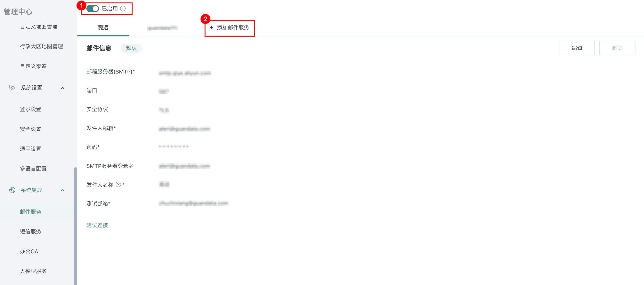Click the help icon beside 发件人名称
The width and height of the screenshot is (644, 285).
tap(118, 185)
